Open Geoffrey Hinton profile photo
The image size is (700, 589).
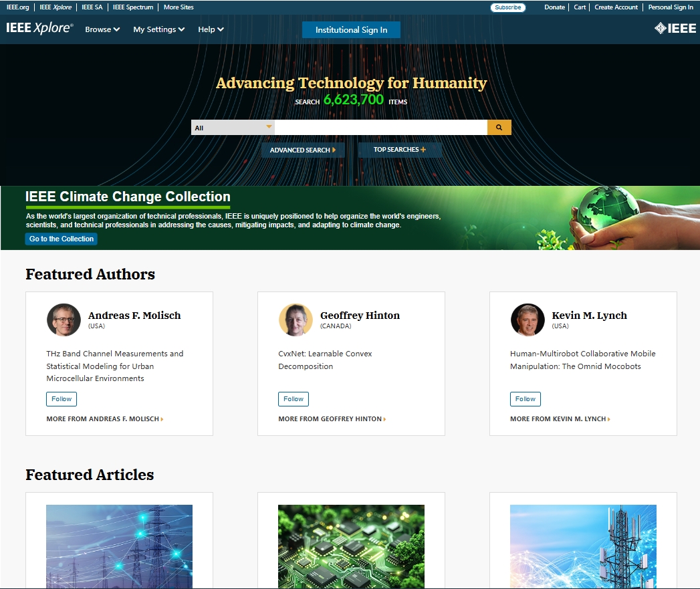tap(296, 320)
